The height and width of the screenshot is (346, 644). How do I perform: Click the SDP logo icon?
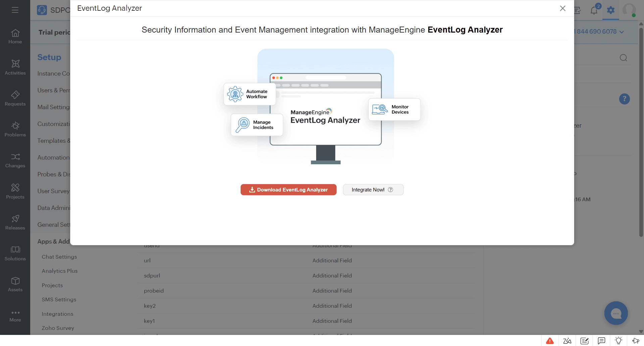(42, 10)
